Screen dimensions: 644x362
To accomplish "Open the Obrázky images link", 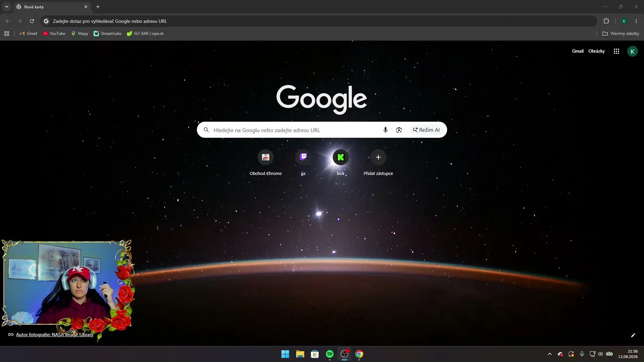I will [x=597, y=51].
